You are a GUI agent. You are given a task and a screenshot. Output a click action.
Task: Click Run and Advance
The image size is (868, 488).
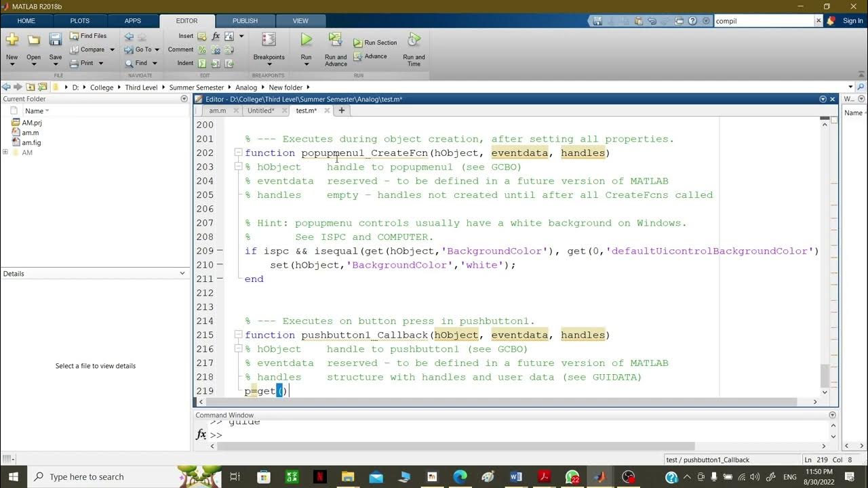(x=336, y=49)
